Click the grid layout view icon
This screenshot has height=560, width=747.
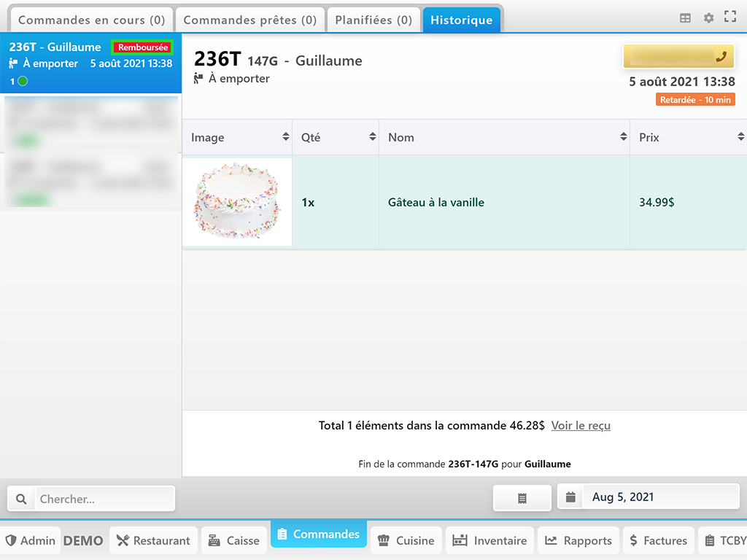(x=685, y=18)
